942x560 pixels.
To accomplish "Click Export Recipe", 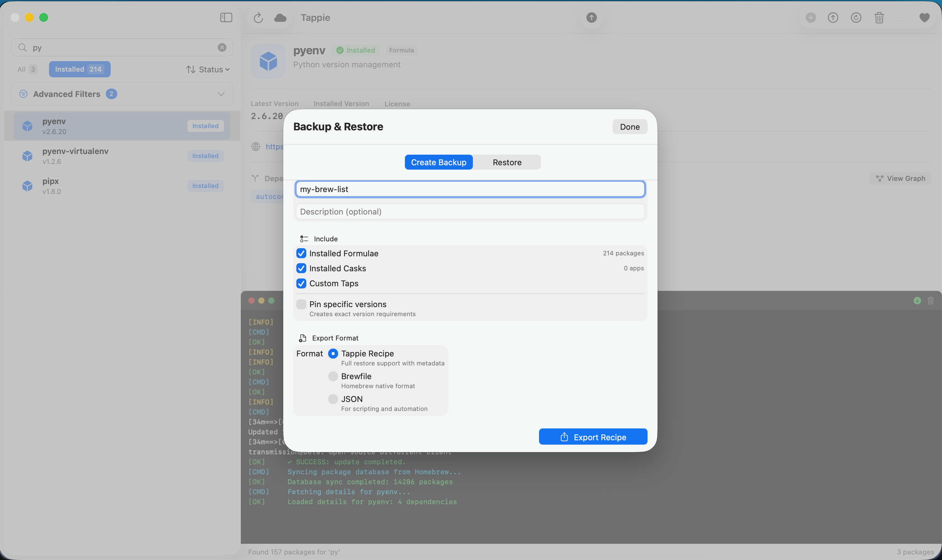I will pos(593,437).
